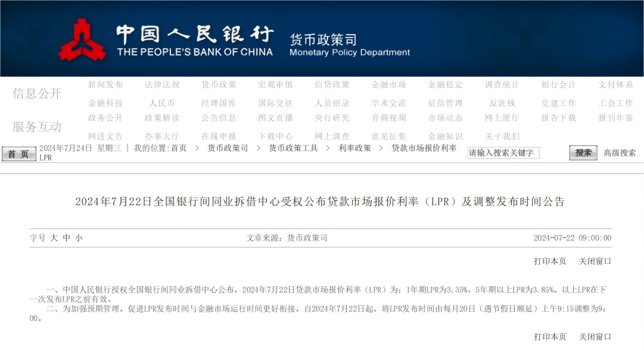This screenshot has height=351, width=644.
Task: Open the 服务互动 section
Action: (x=37, y=127)
